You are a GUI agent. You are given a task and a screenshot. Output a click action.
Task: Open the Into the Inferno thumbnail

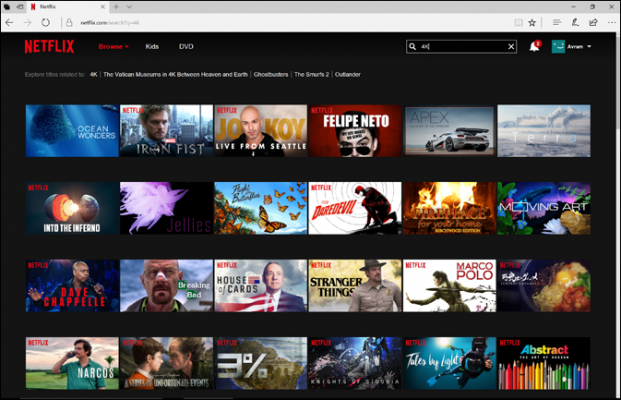(72, 208)
